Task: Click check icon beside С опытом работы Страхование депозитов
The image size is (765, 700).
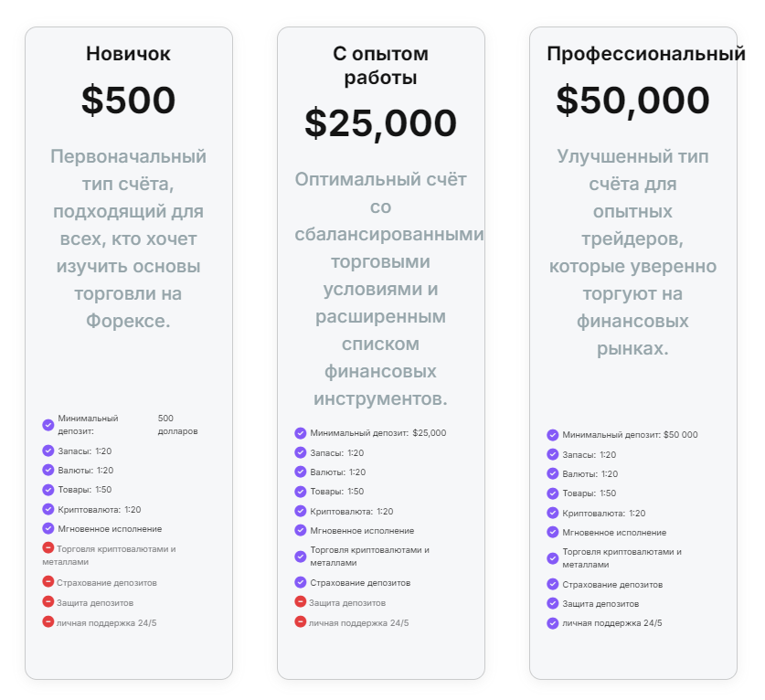Action: pyautogui.click(x=301, y=582)
